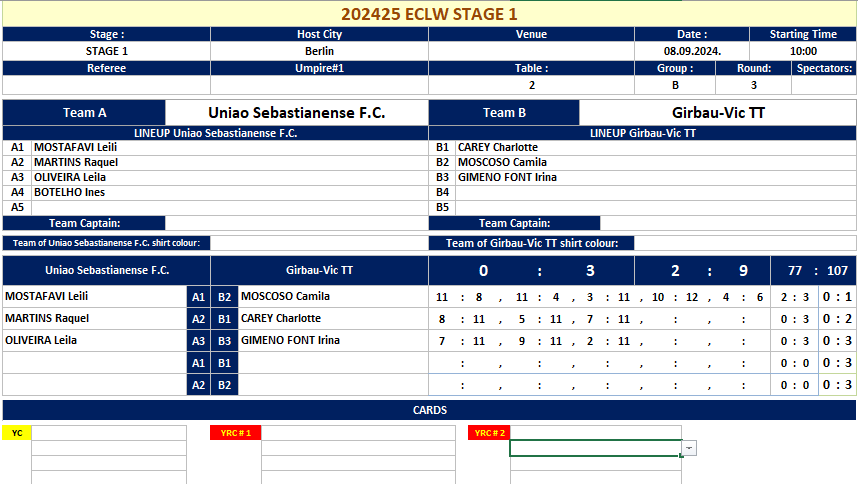The image size is (858, 484).
Task: Click the Team A captain field
Action: click(297, 223)
